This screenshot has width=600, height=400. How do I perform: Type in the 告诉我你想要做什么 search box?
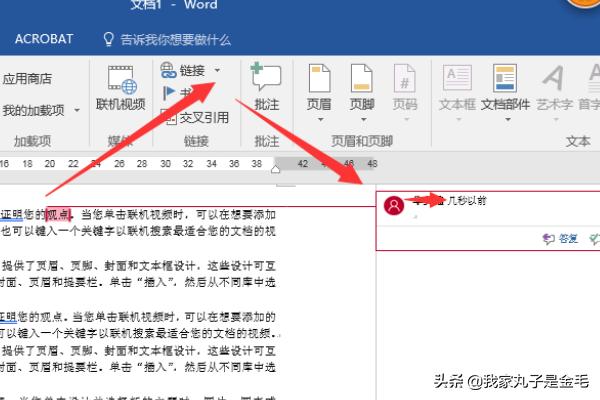(176, 39)
